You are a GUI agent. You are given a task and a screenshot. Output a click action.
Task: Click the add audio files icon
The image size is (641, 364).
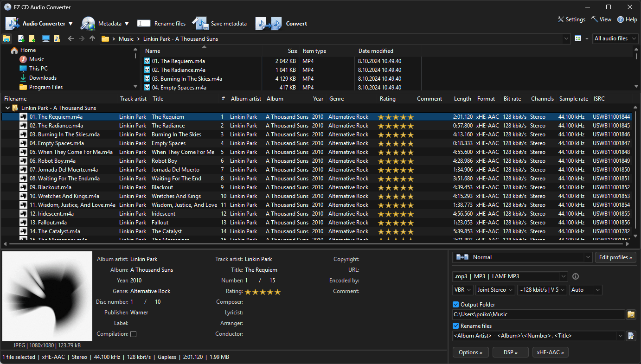[21, 38]
